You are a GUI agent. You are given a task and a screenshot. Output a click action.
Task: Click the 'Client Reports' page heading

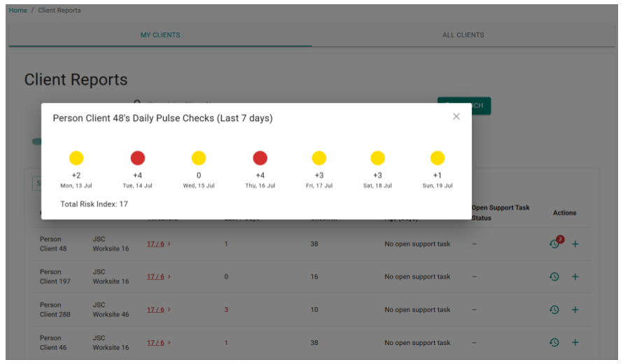coord(76,80)
